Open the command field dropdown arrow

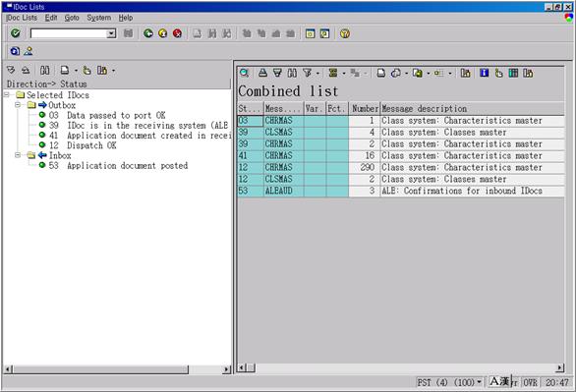(x=111, y=33)
